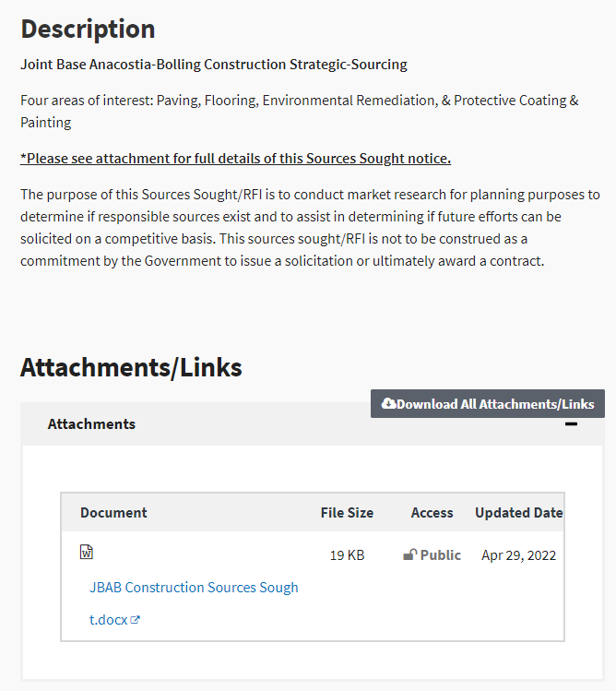Click the Updated Date column header
This screenshot has width=616, height=691.
(518, 513)
